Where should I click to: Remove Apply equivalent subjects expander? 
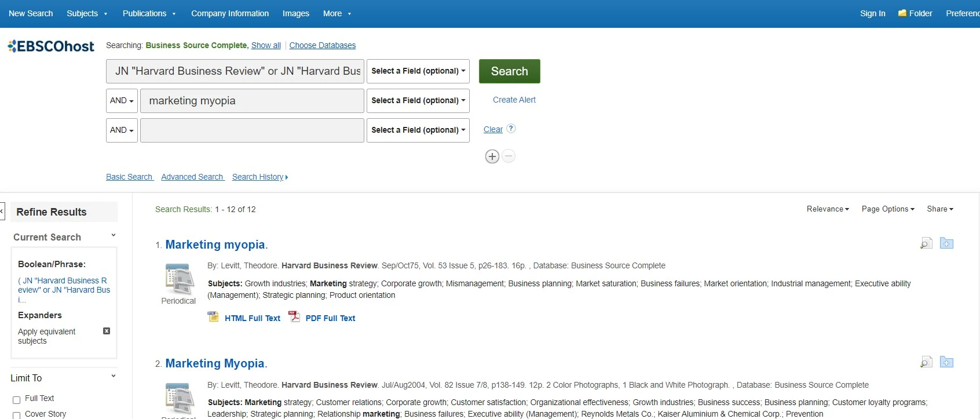click(107, 331)
